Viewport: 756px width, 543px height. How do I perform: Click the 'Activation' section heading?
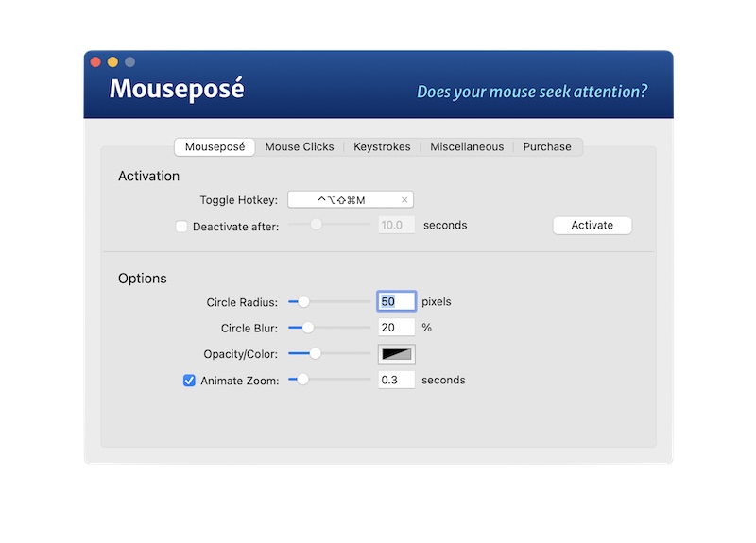[x=148, y=177]
